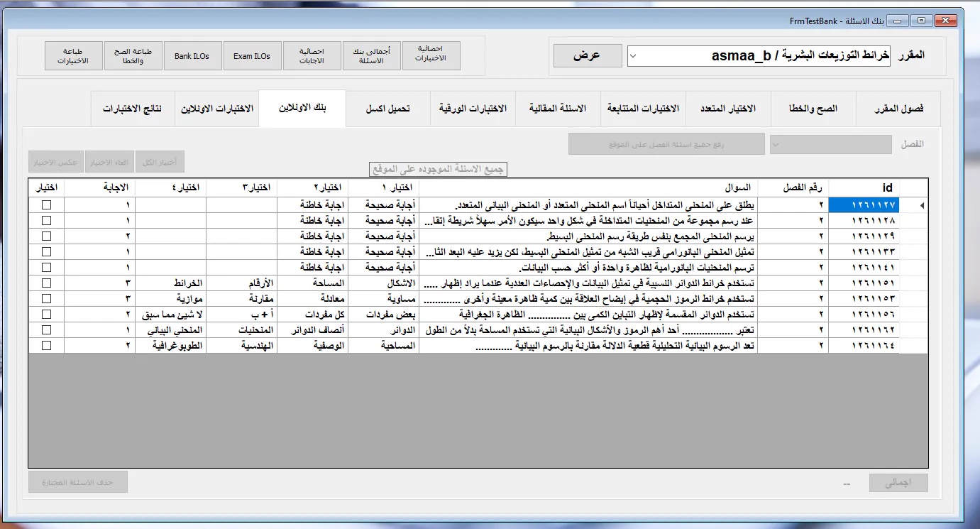Image resolution: width=980 pixels, height=529 pixels.
Task: Switch to the فصول المقرر tab
Action: [898, 109]
